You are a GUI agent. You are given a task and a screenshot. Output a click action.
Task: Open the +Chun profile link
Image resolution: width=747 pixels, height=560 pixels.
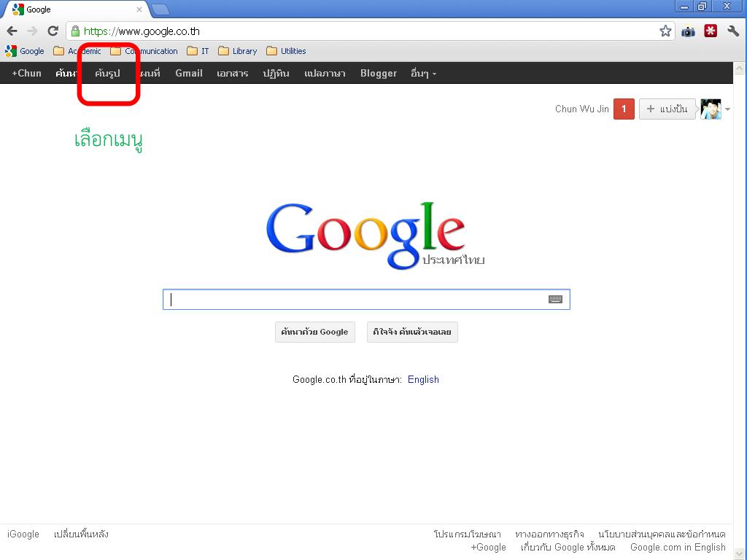click(27, 74)
